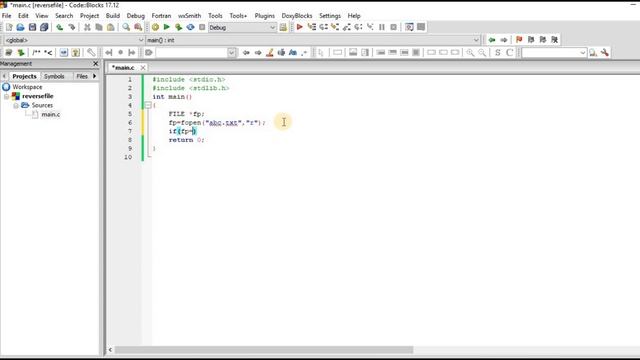Click the New file toolbar icon
This screenshot has width=640, height=360.
click(x=9, y=27)
